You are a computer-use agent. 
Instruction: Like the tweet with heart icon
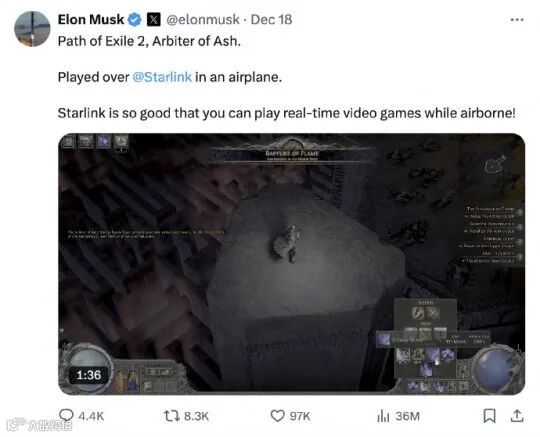[x=278, y=416]
